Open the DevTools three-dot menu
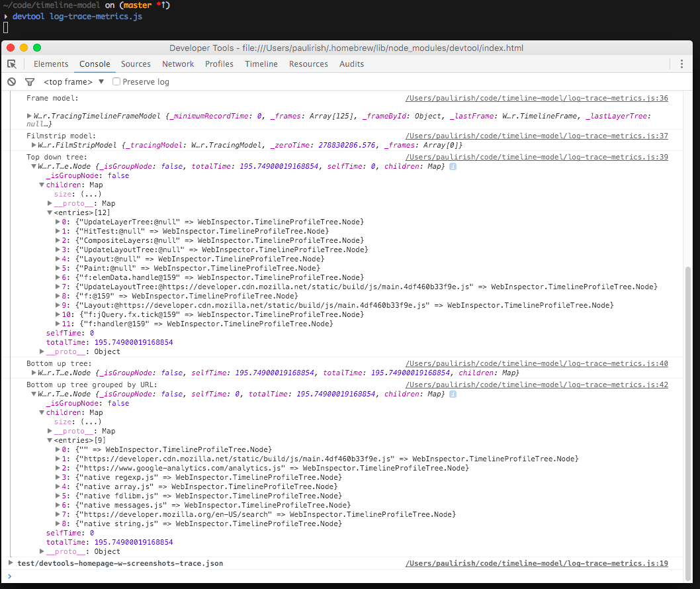Viewport: 700px width, 589px height. [681, 64]
